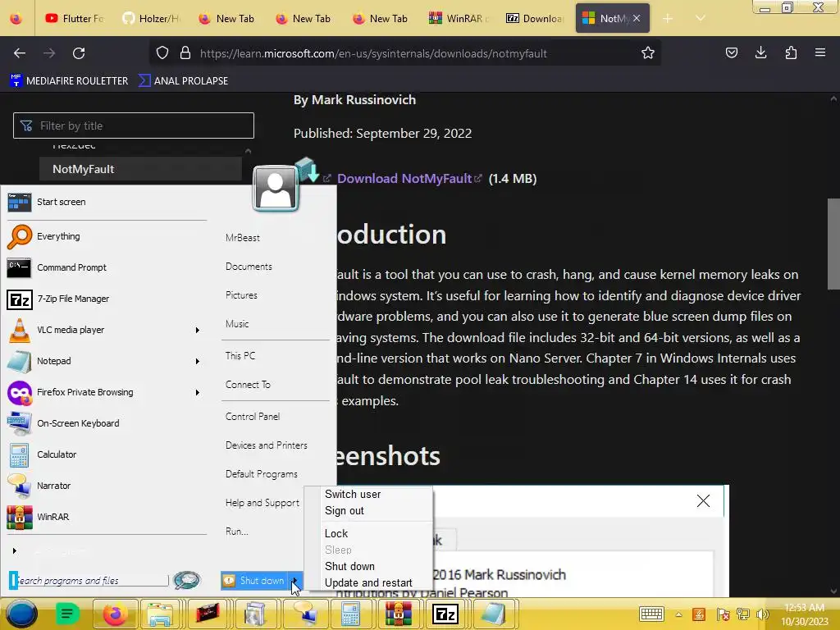Viewport: 840px width, 630px height.
Task: Launch Command Prompt from Start menu
Action: tap(107, 267)
